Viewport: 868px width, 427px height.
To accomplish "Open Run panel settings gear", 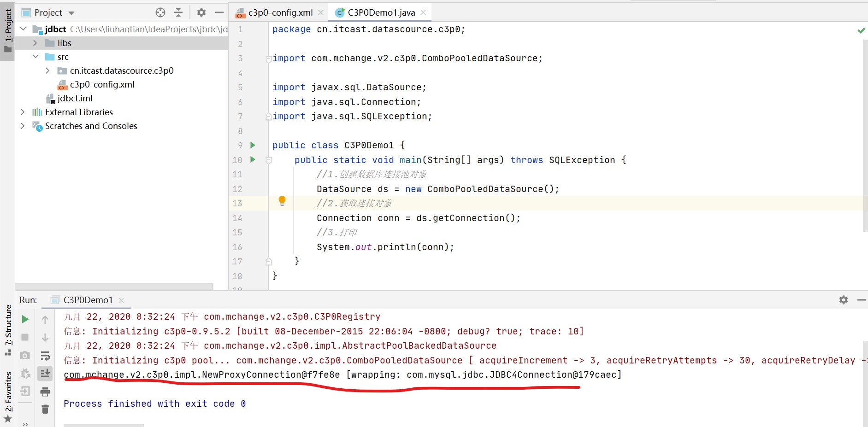I will pos(844,300).
